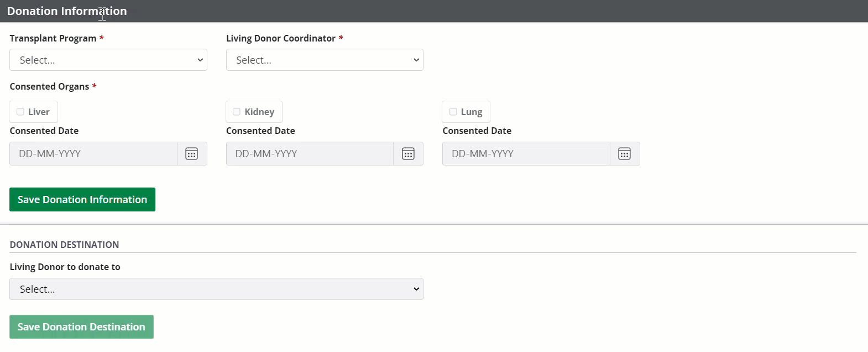Tick the Liver organ checkbox
This screenshot has height=352, width=868.
(x=20, y=112)
